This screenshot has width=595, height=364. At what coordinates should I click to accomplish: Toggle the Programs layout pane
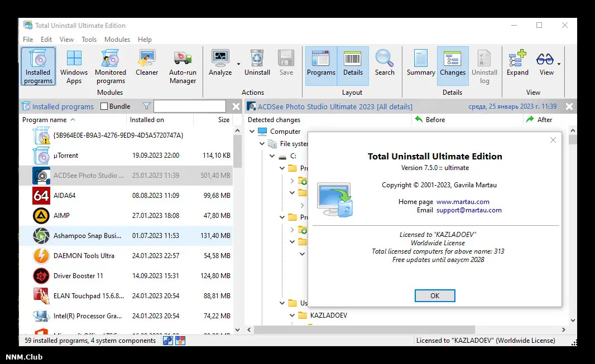click(x=321, y=66)
